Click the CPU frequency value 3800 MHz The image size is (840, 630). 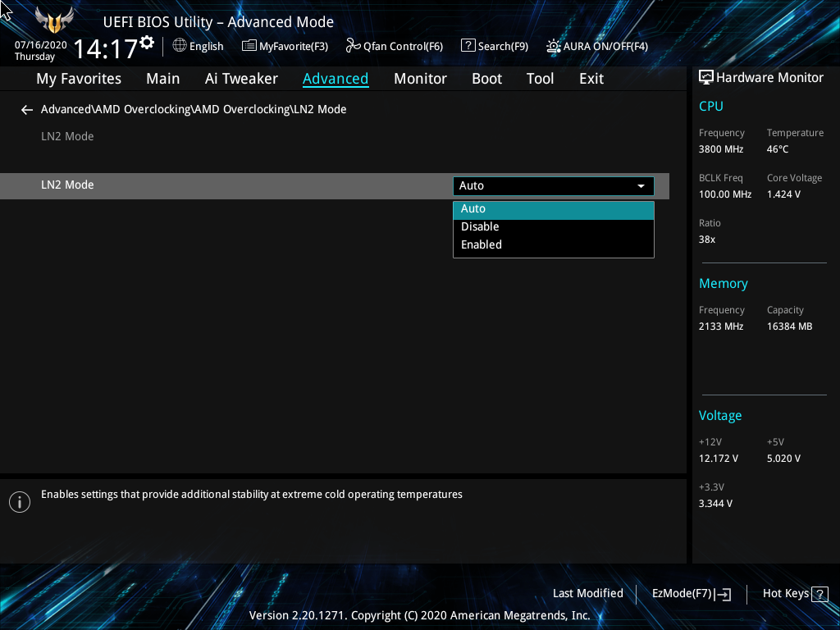click(720, 149)
